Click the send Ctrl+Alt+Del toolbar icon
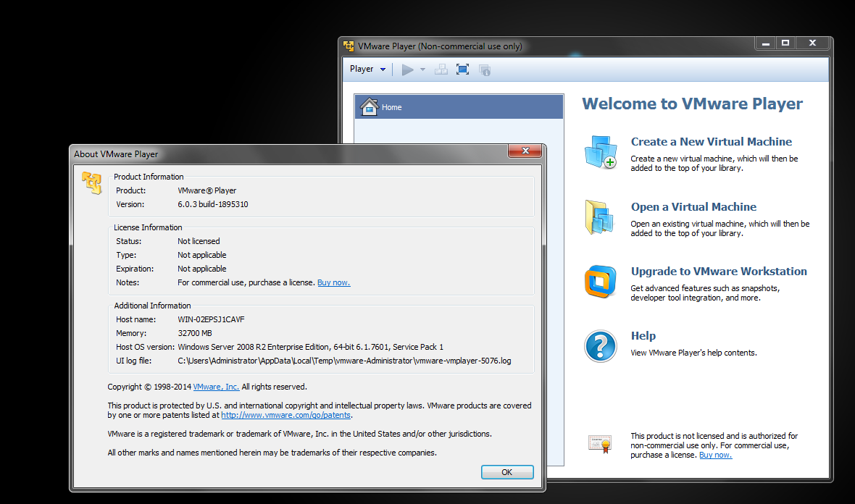855x504 pixels. [x=441, y=70]
